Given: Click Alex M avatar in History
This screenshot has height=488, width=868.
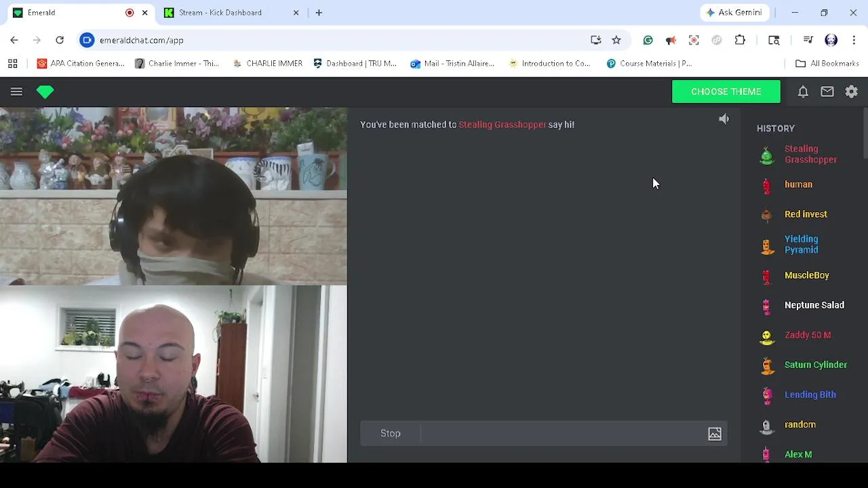Looking at the screenshot, I should tap(767, 455).
